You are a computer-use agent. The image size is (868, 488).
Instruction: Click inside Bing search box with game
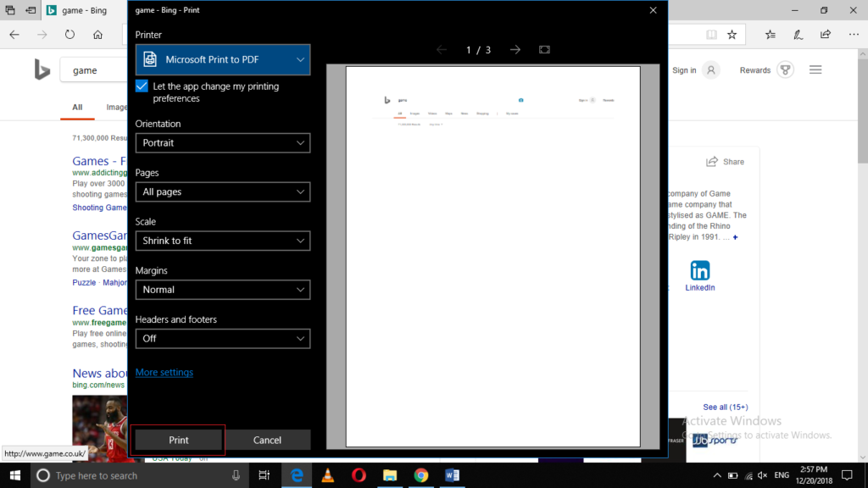pos(94,70)
